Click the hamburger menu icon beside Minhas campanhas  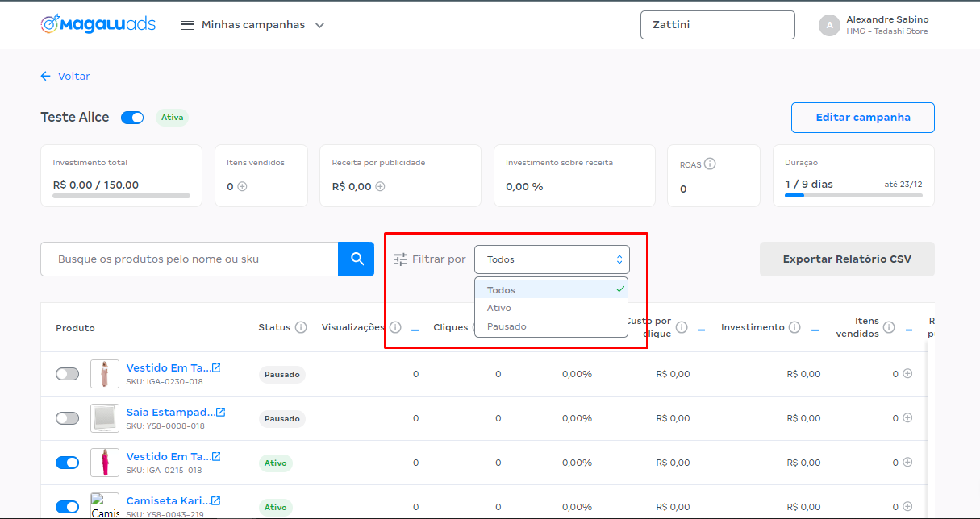point(187,25)
